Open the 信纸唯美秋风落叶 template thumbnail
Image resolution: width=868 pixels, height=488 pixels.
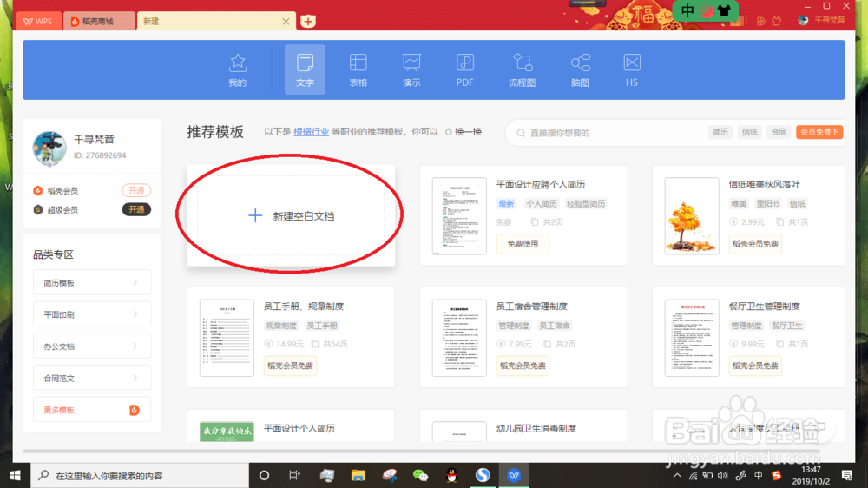coord(692,216)
